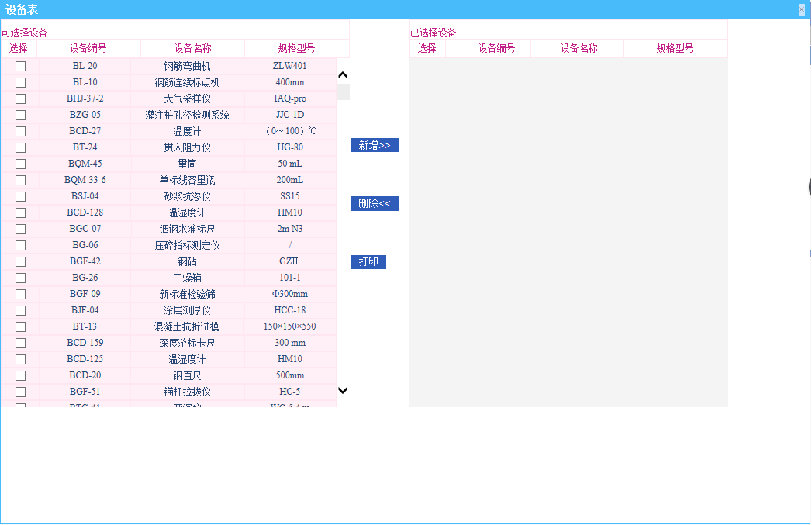Tick the 涂层测厚仪 checkbox
Viewport: 812px width, 525px height.
[x=19, y=309]
